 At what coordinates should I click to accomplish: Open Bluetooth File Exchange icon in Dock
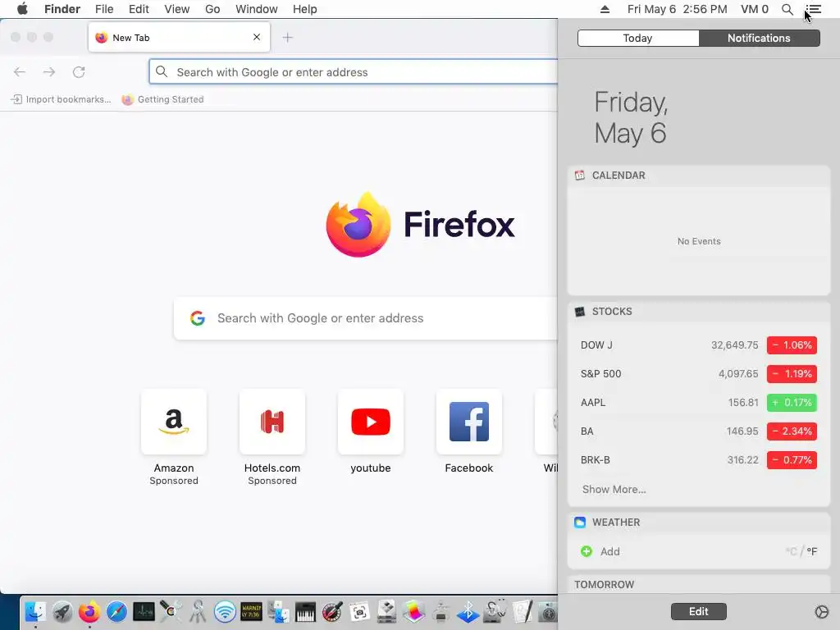click(468, 611)
